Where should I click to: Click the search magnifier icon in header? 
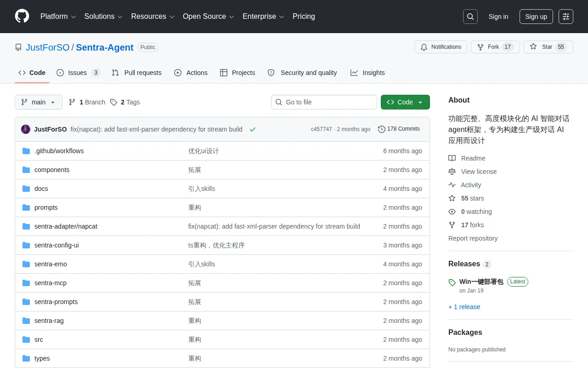(x=470, y=17)
